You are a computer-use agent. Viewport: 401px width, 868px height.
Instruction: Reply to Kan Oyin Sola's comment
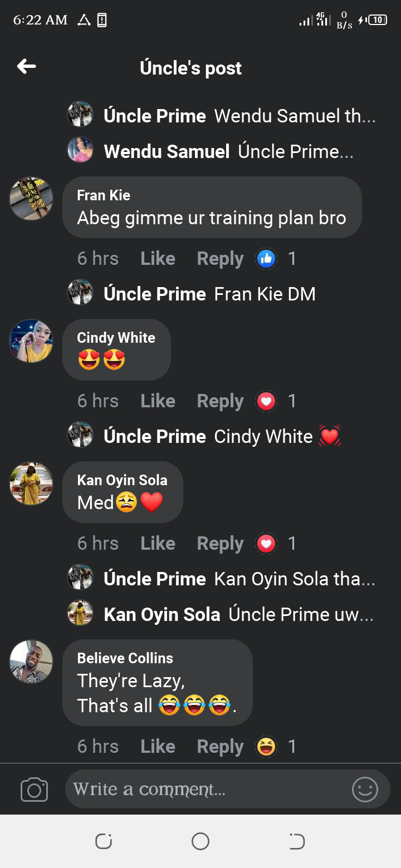coord(220,544)
